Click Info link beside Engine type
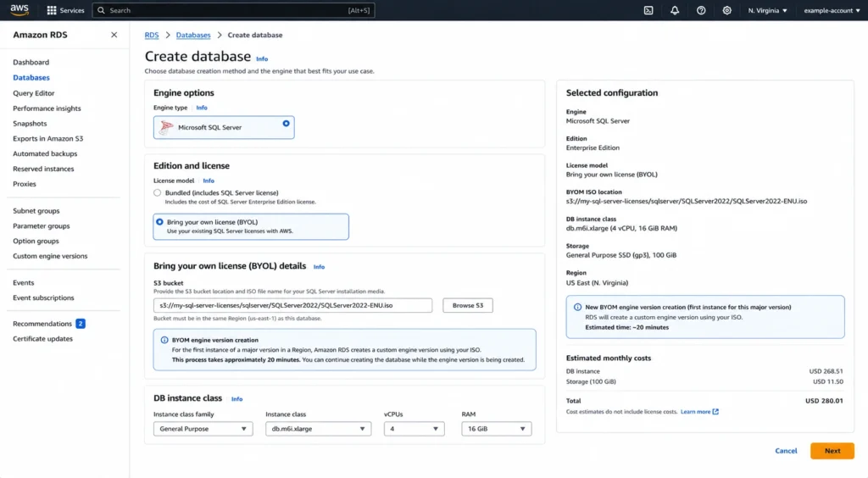This screenshot has width=868, height=478. click(x=202, y=108)
